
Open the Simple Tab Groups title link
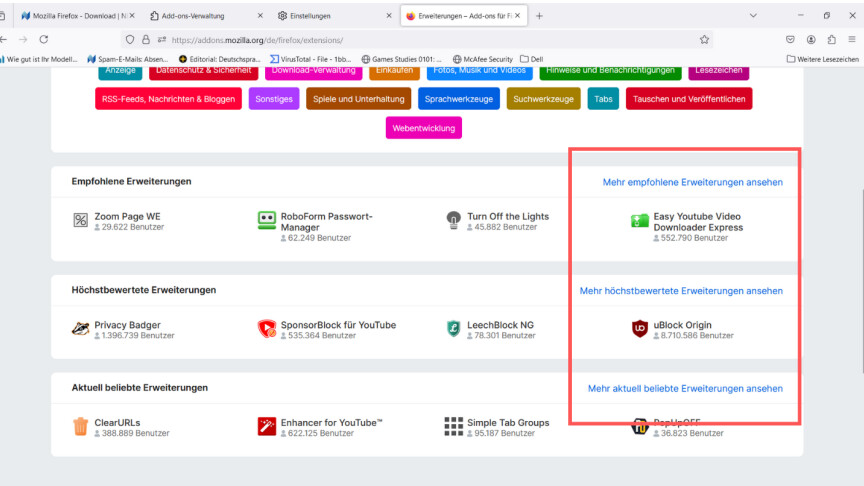point(508,422)
